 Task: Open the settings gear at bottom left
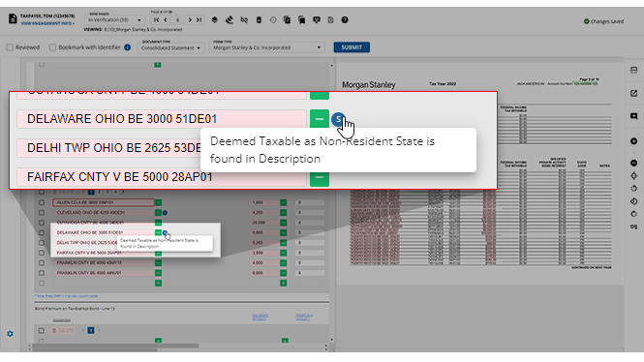(x=10, y=334)
